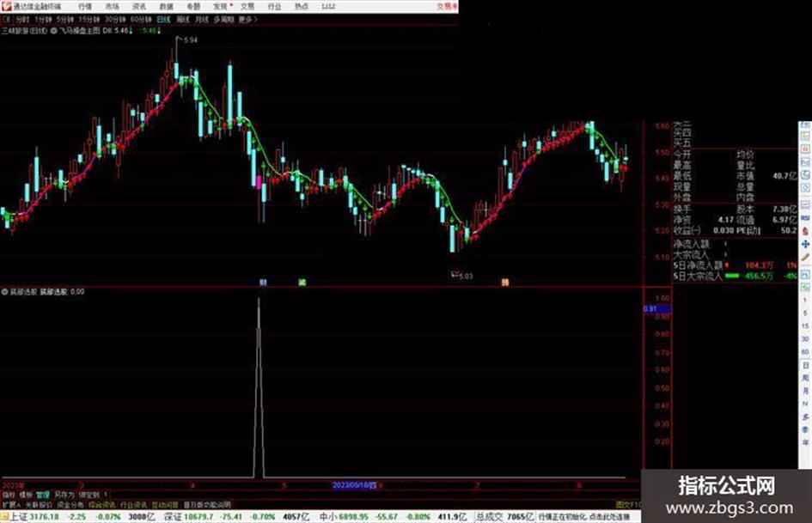
Task: Click the 中小 index value in status bar
Action: click(x=356, y=517)
